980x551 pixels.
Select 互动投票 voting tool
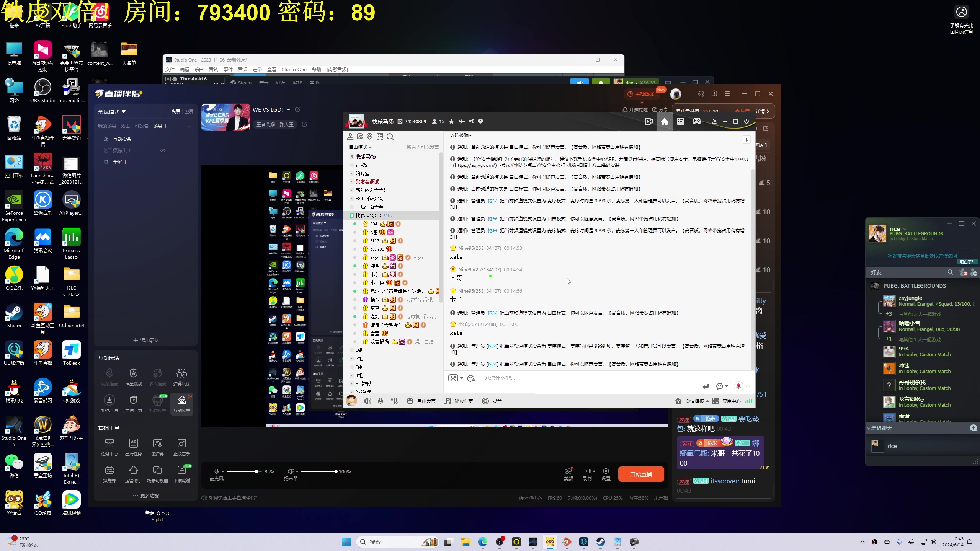tap(181, 403)
